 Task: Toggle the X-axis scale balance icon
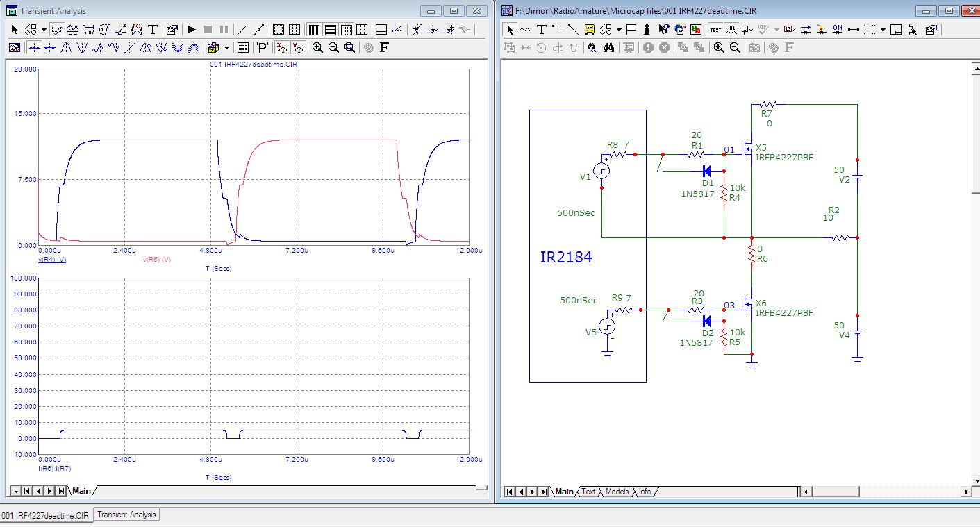pyautogui.click(x=281, y=48)
